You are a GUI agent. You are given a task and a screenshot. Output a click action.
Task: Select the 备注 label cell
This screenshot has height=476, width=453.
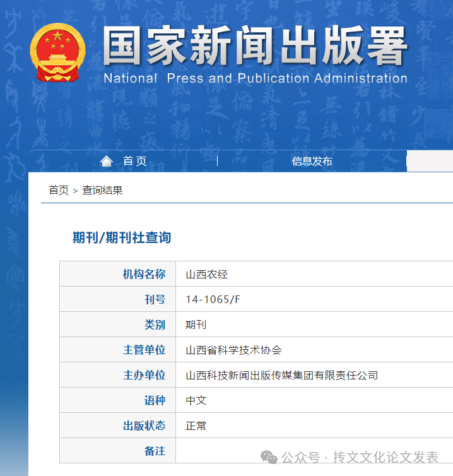[x=118, y=450]
